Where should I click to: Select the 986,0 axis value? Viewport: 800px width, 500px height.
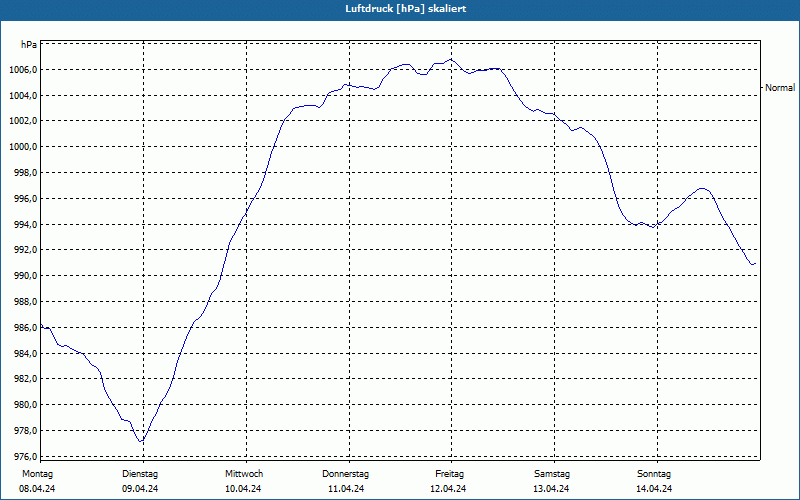(x=25, y=328)
